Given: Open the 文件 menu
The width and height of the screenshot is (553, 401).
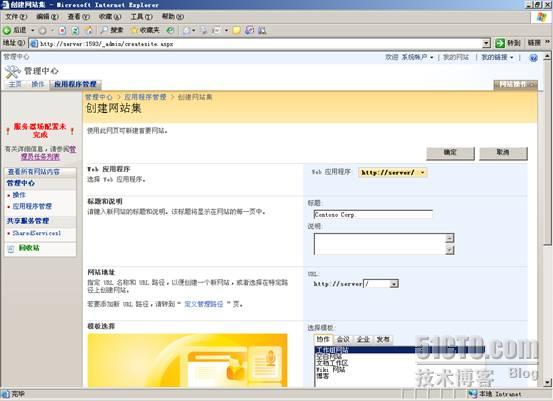Looking at the screenshot, I should tap(16, 17).
